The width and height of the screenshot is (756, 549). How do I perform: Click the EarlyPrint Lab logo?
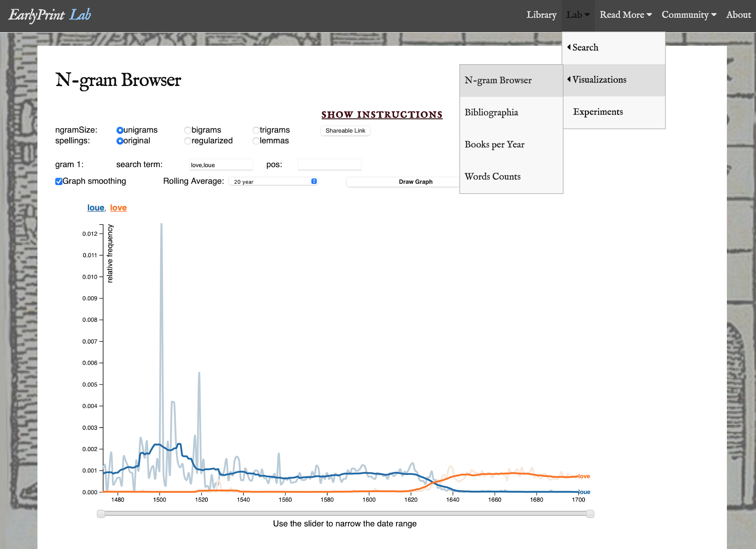(x=50, y=15)
